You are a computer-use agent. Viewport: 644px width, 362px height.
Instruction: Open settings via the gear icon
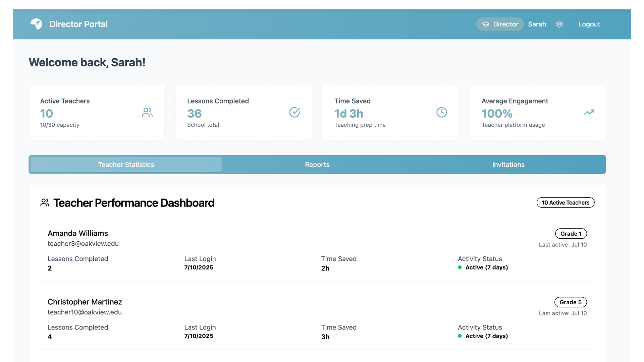(559, 24)
